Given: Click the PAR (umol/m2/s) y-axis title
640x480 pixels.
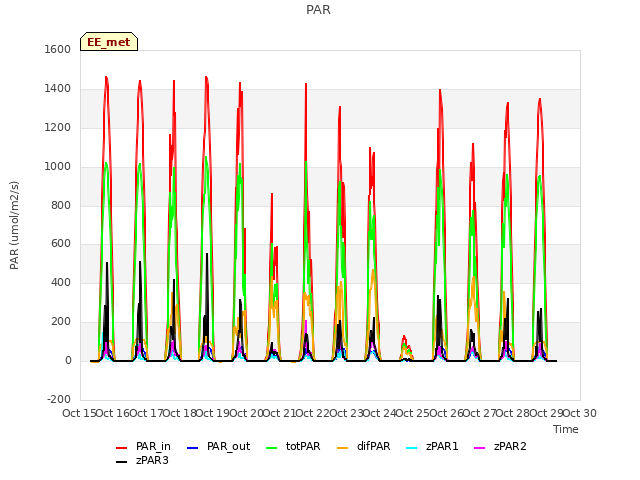Looking at the screenshot, I should (x=14, y=225).
